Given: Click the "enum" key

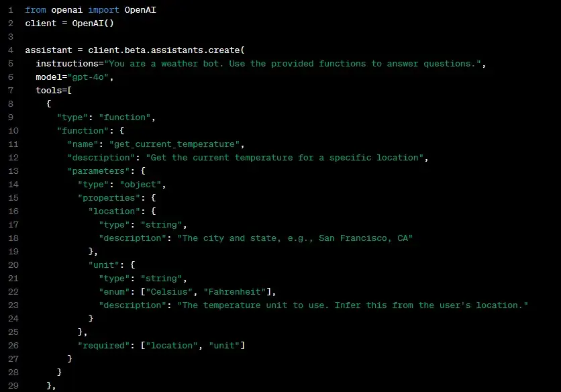Looking at the screenshot, I should (x=116, y=292).
